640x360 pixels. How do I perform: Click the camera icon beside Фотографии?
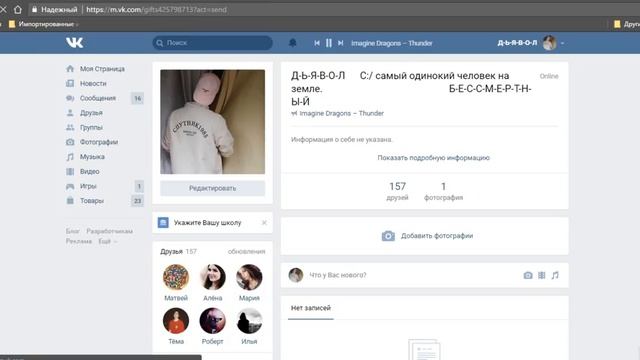(70, 142)
